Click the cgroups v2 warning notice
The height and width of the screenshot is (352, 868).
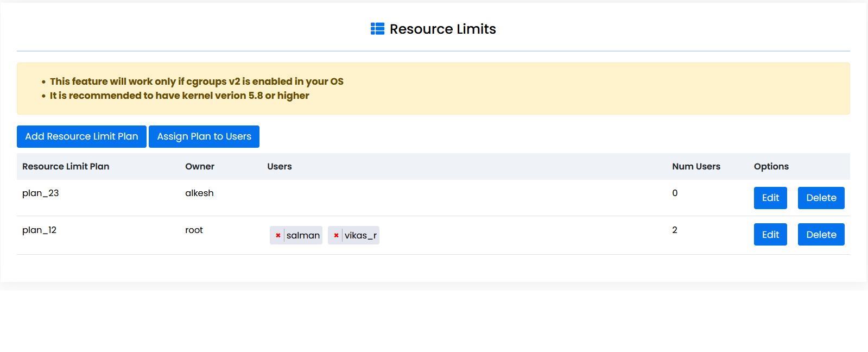(x=197, y=81)
